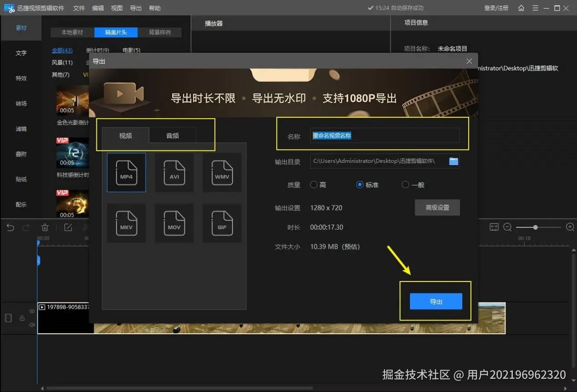Image resolution: width=577 pixels, height=392 pixels.
Task: Set quality to 一般
Action: [413, 185]
